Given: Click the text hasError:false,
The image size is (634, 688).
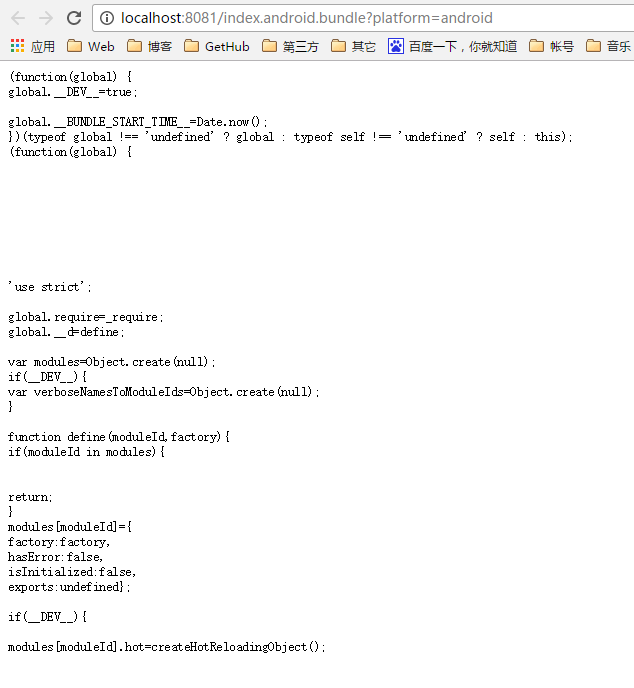Looking at the screenshot, I should [x=55, y=557].
